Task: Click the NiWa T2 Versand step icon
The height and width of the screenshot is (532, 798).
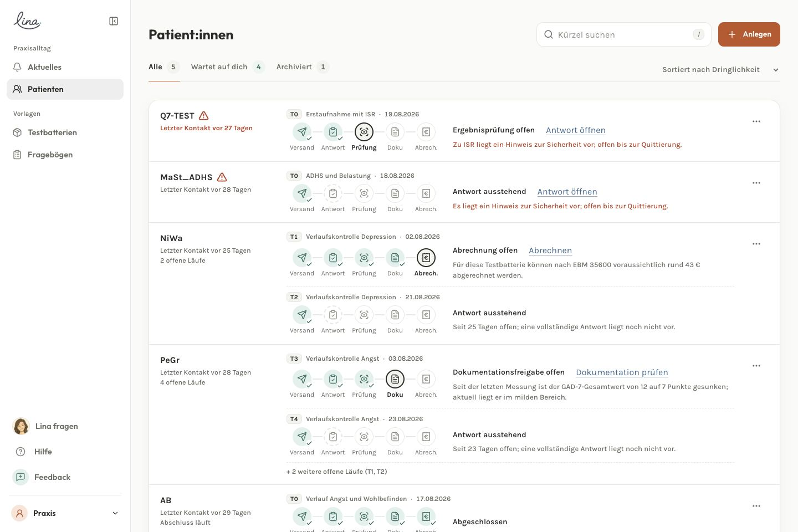Action: [x=302, y=315]
